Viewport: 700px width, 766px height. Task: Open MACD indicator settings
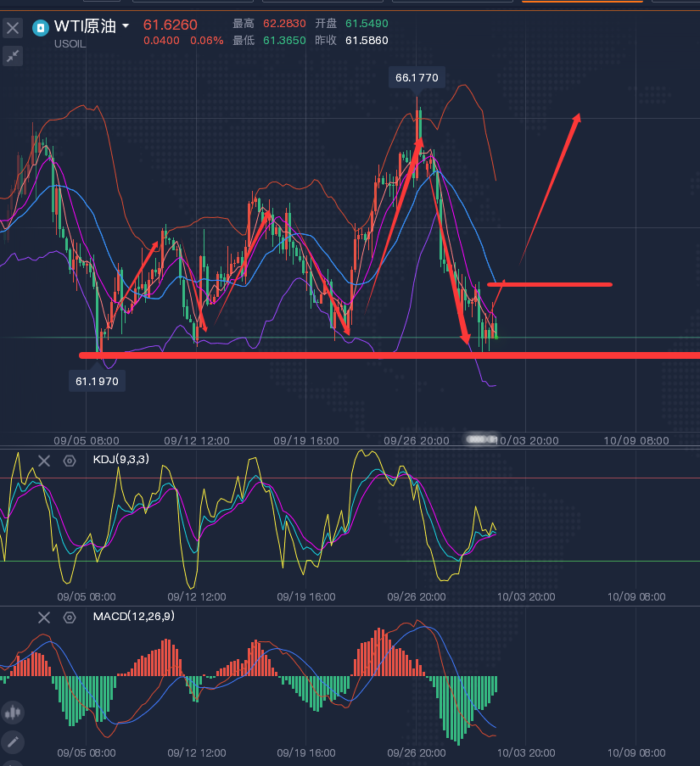tap(70, 618)
